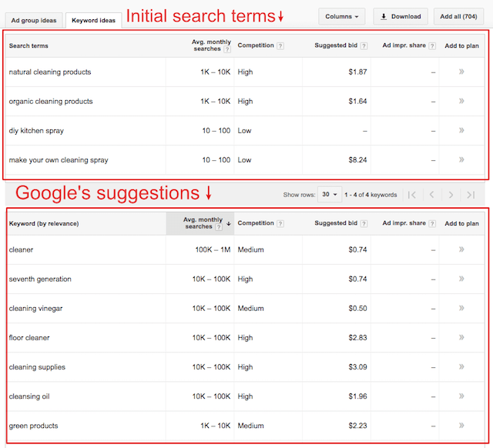Click 'Search terms' column header
Screen dimensions: 493x448
click(29, 46)
